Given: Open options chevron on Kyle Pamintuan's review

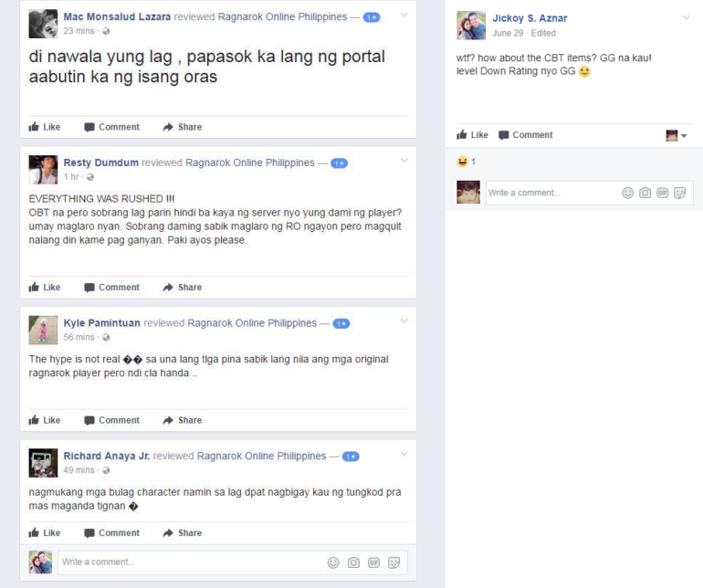Looking at the screenshot, I should tap(404, 321).
